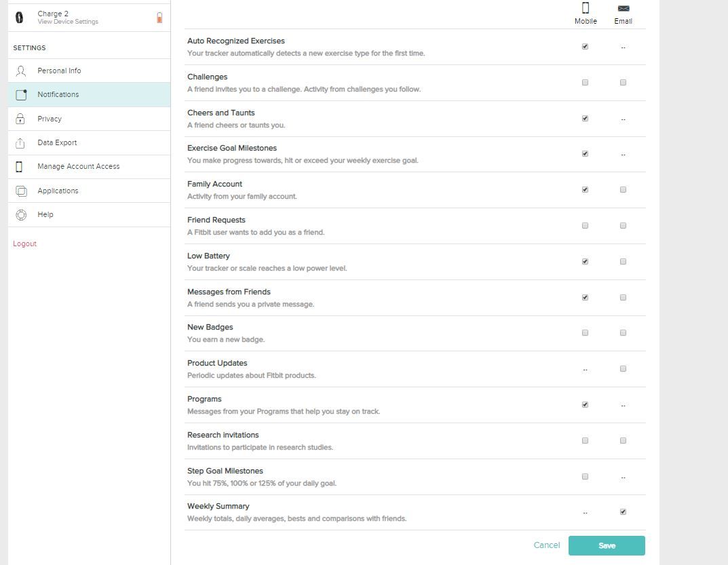Viewport: 728px width, 565px height.
Task: Disable mobile notifications for Low Battery
Action: 585,262
